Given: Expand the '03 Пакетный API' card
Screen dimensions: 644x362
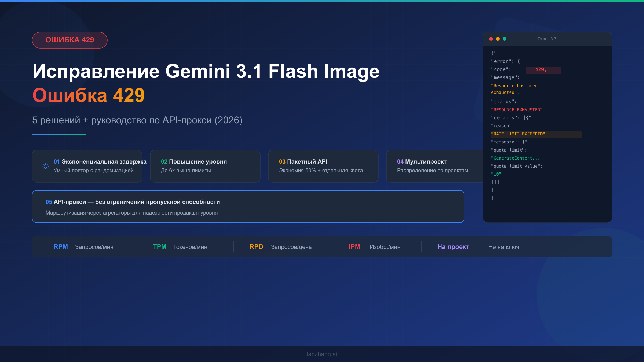Looking at the screenshot, I should click(323, 166).
